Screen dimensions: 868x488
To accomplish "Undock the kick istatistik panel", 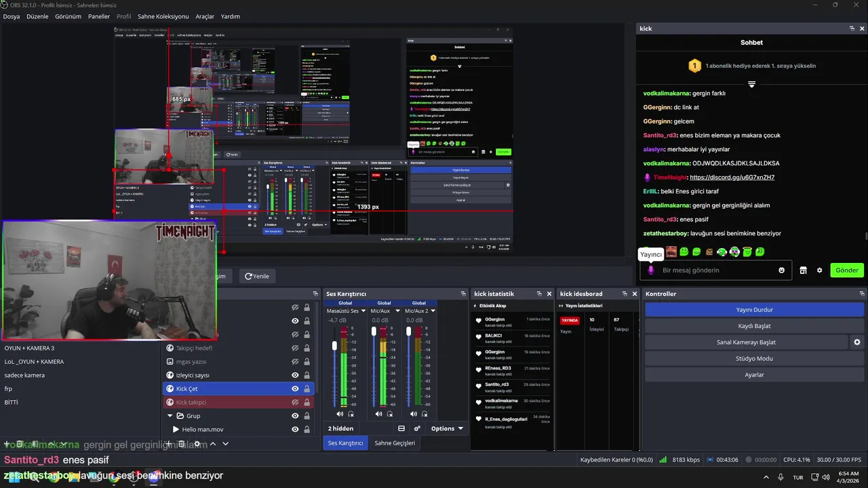I will pos(538,293).
